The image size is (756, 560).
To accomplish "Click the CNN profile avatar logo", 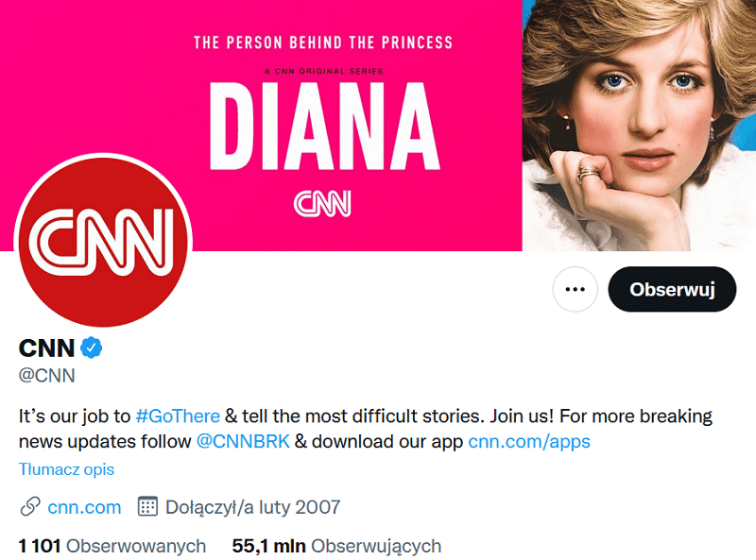I will click(103, 242).
